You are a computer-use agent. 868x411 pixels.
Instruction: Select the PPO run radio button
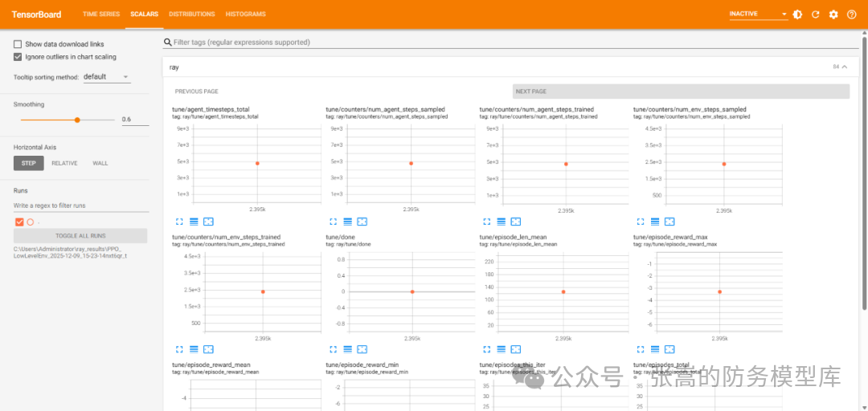tap(31, 222)
